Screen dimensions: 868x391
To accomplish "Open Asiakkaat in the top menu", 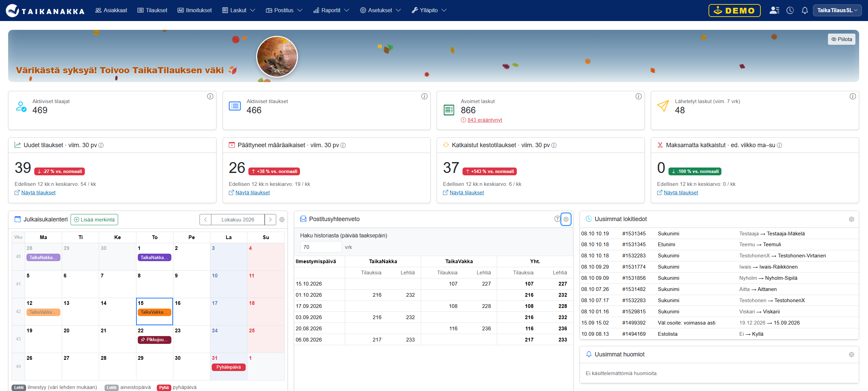I will 111,11.
